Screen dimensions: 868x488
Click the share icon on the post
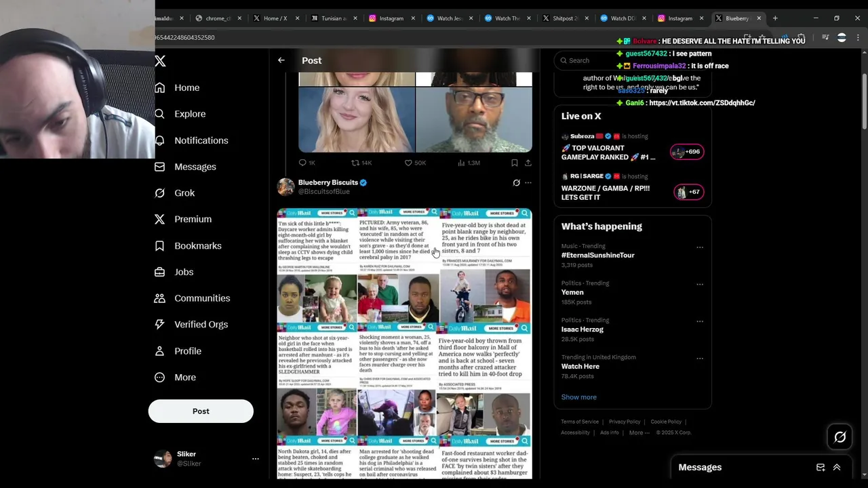[x=528, y=163]
